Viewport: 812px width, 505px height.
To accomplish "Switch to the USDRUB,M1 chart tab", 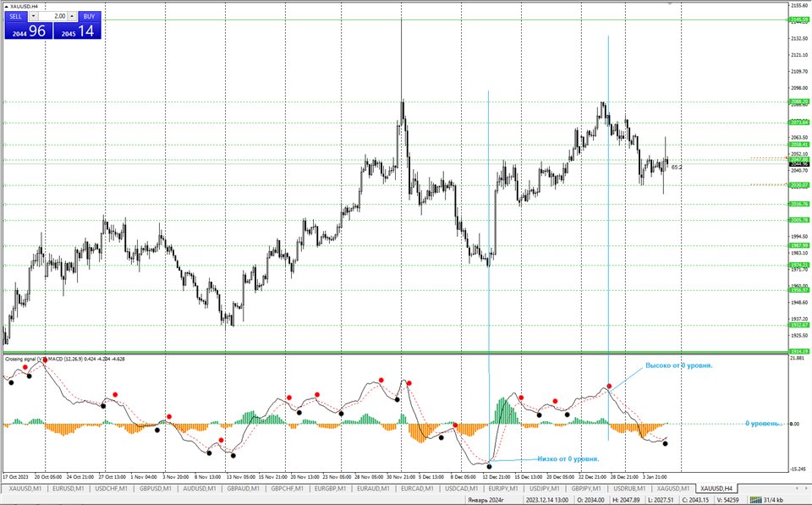I will click(629, 488).
